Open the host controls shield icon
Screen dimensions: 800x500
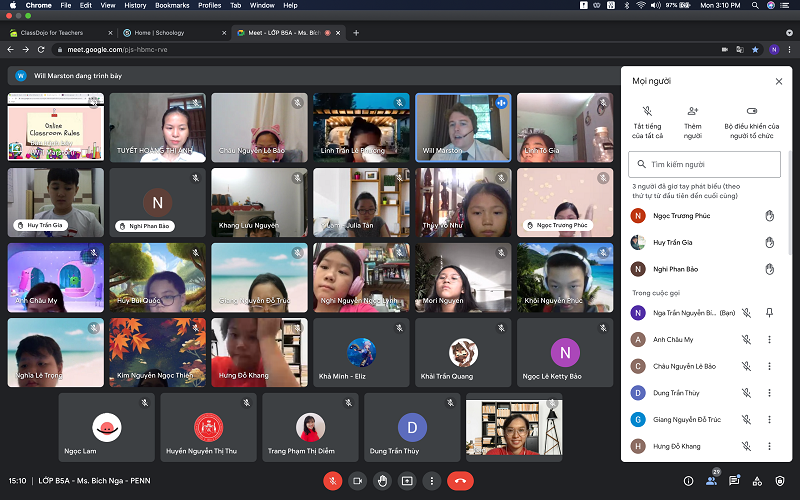(781, 481)
